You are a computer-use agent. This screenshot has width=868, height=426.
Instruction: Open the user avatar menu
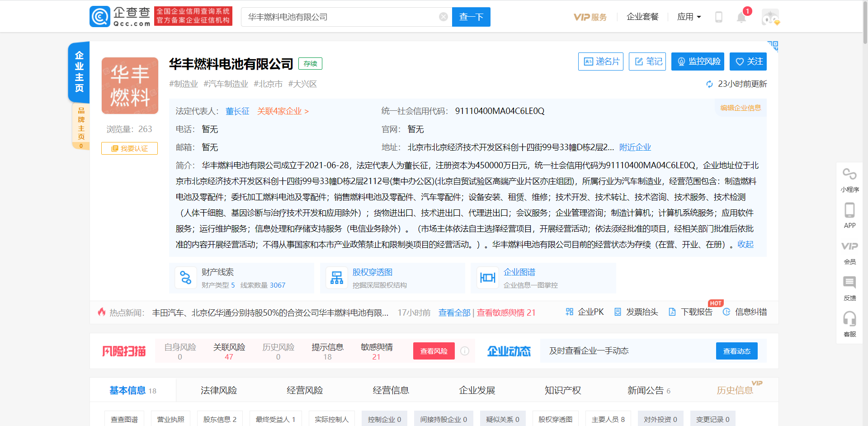(770, 17)
